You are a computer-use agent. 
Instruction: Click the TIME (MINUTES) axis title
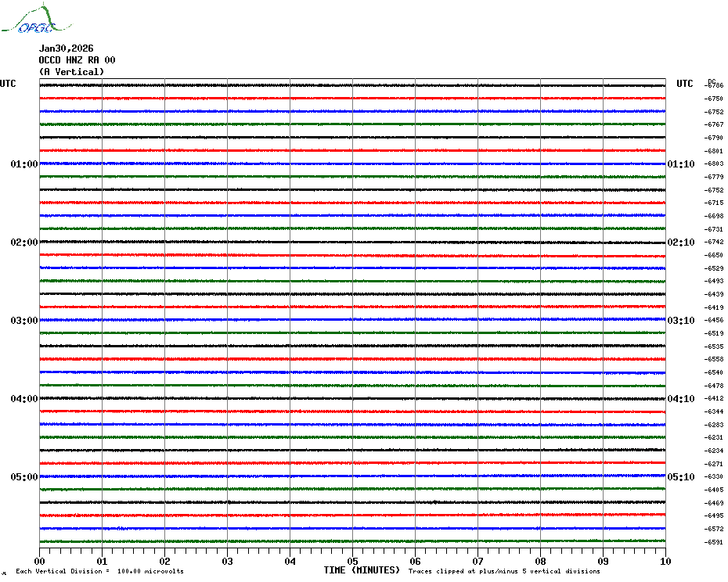point(362,570)
